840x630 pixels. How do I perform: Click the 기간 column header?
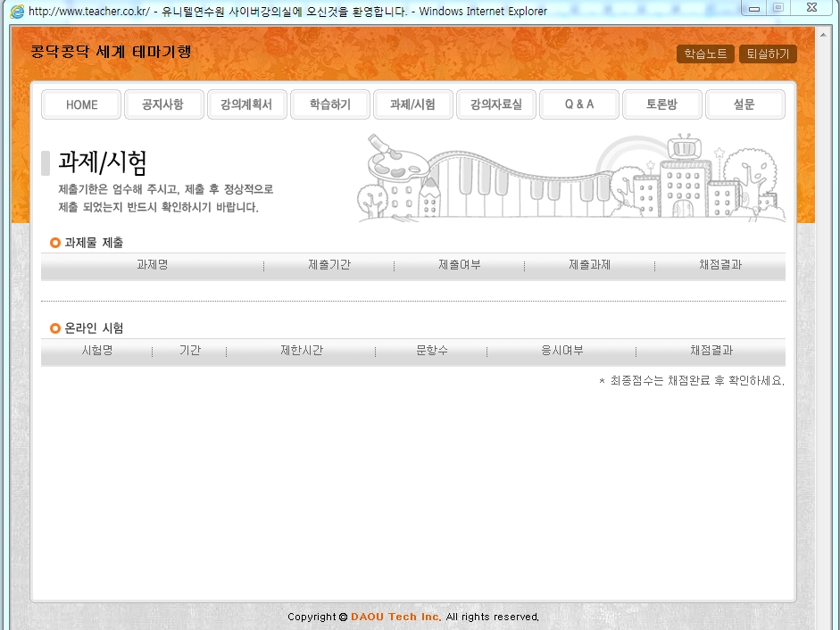tap(189, 351)
